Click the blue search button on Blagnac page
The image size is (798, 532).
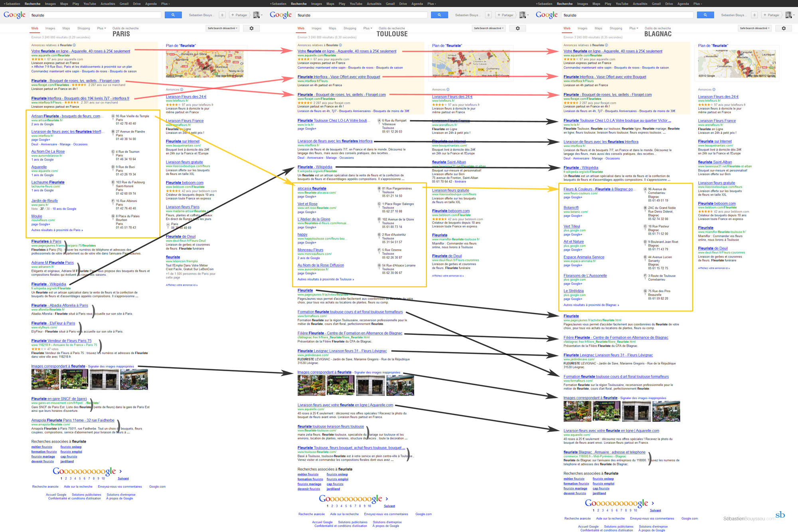[705, 15]
